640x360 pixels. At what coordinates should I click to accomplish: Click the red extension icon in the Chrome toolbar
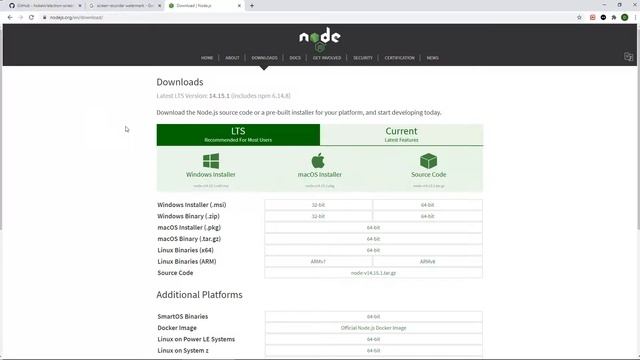coord(593,18)
